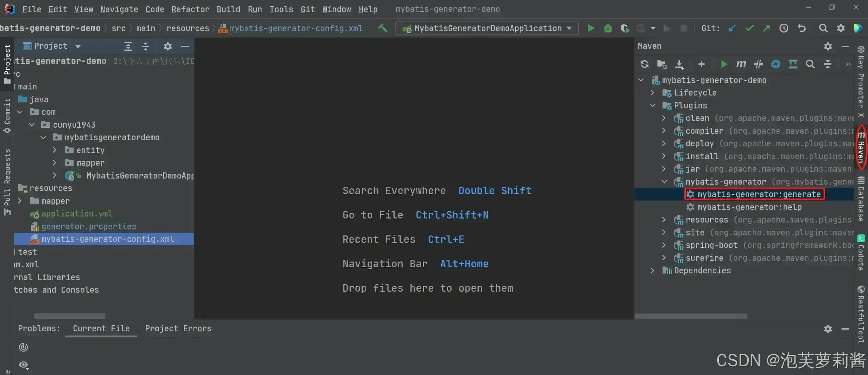868x375 pixels.
Task: Click the Maven panel horizontal scrollbar
Action: 691,316
